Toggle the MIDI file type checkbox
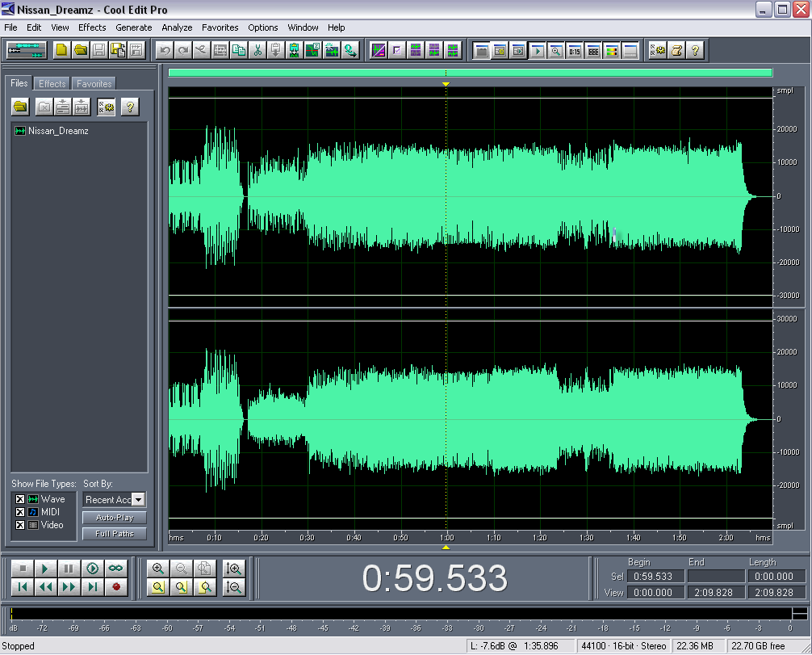This screenshot has height=655, width=812. [x=19, y=512]
